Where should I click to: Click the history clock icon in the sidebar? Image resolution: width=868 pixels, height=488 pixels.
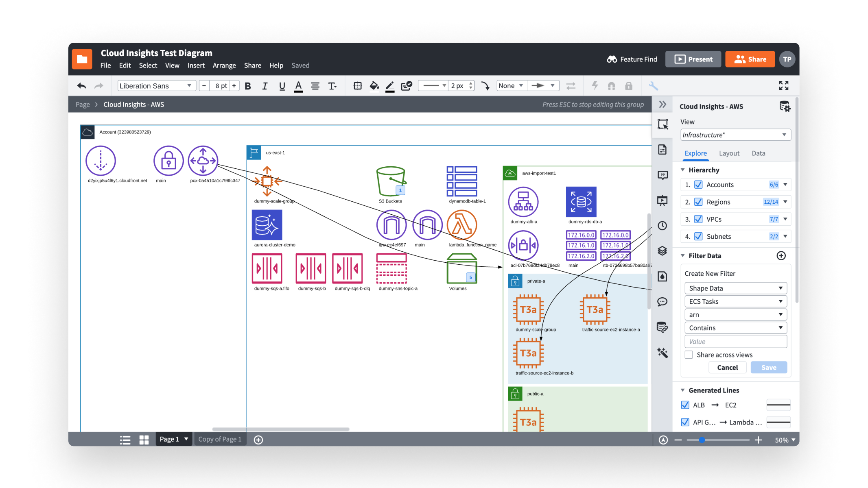pyautogui.click(x=662, y=226)
